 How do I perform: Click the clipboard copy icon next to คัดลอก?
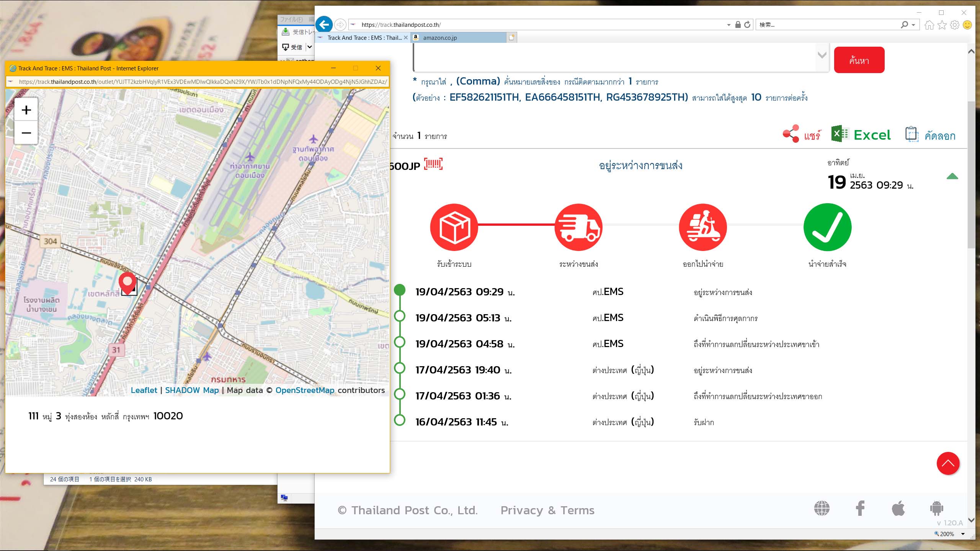point(911,134)
